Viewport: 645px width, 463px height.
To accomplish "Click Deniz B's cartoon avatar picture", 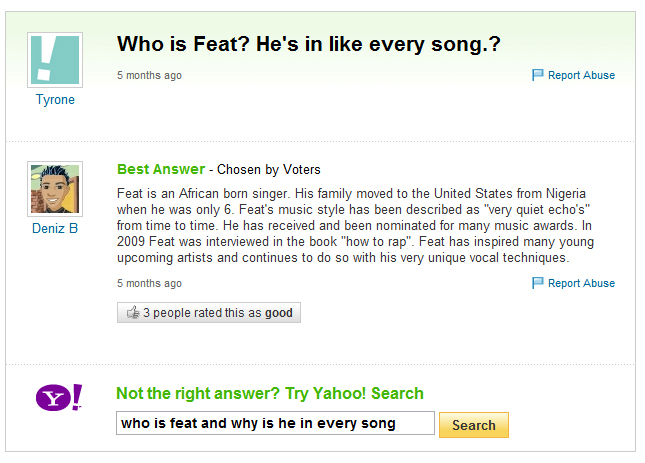I will coord(55,188).
